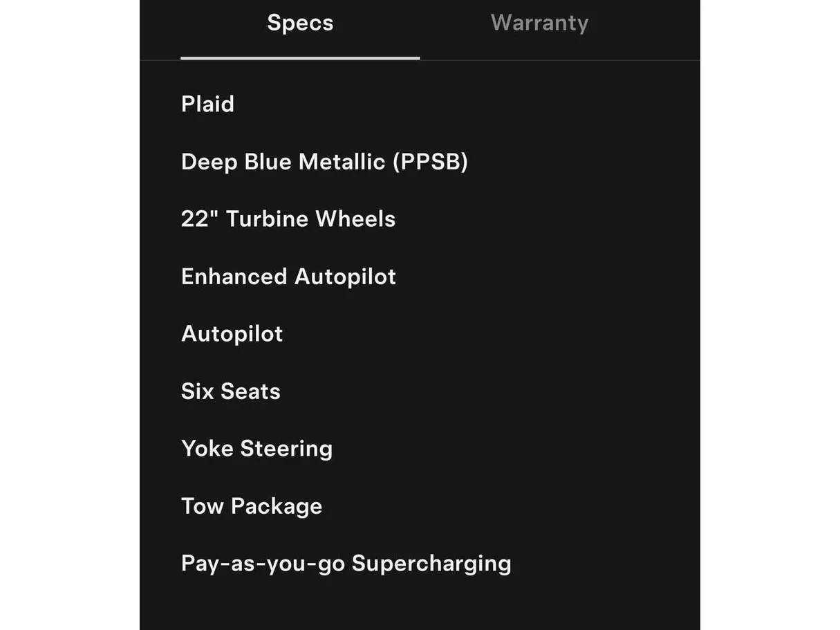Click the Plaid trim entry

click(207, 104)
